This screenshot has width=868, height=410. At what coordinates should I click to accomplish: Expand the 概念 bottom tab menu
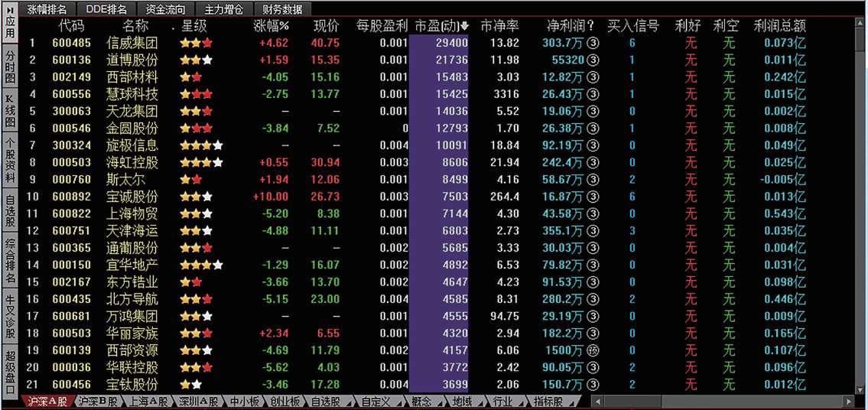438,402
